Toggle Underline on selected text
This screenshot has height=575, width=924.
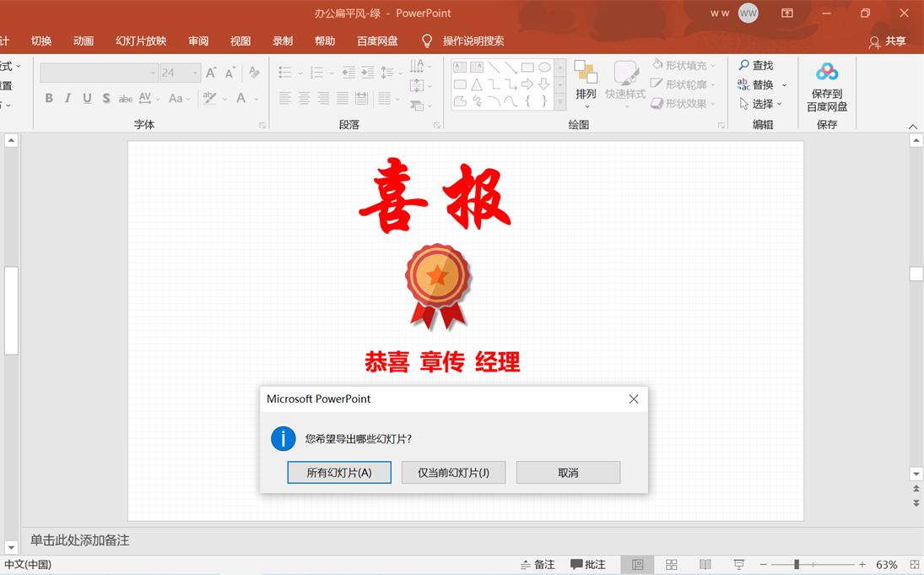coord(87,98)
